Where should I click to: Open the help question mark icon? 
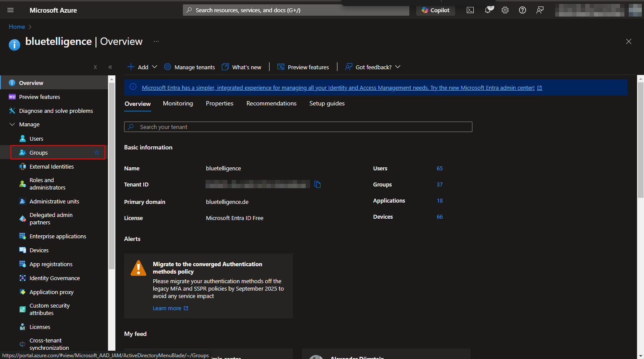(x=523, y=10)
